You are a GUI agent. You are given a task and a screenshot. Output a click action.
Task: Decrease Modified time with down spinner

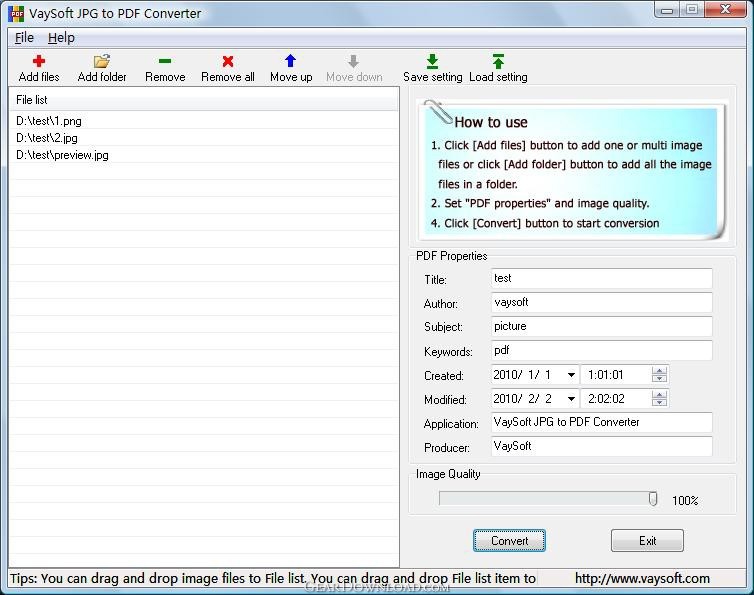tap(659, 403)
